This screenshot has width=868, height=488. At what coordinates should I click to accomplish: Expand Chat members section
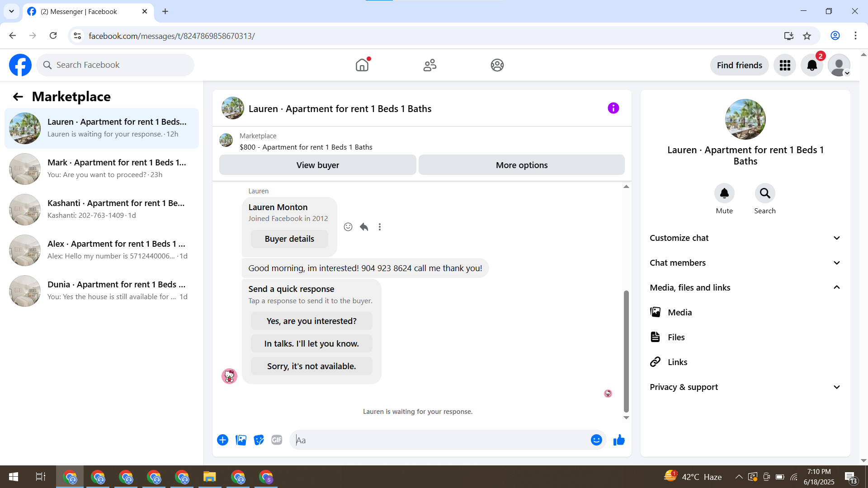(745, 263)
